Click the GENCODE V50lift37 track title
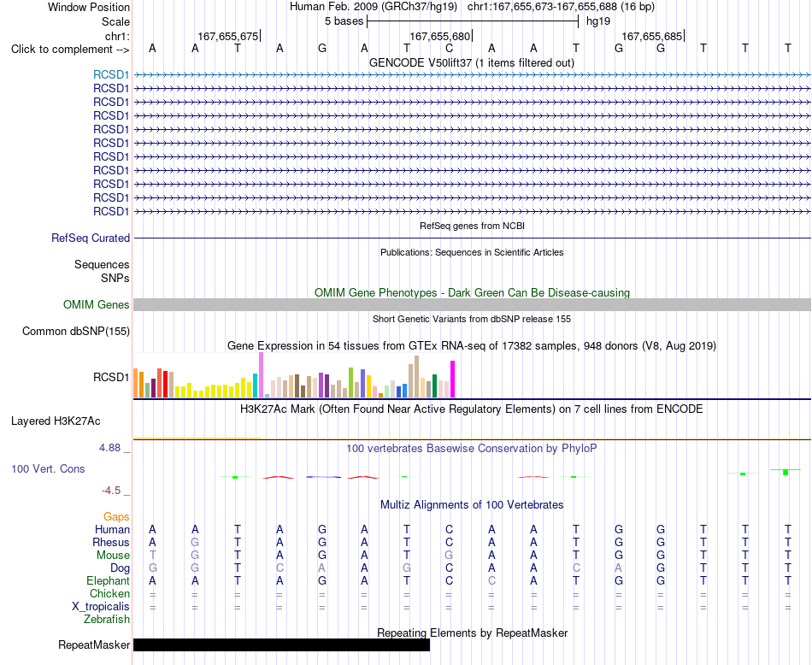 (472, 63)
